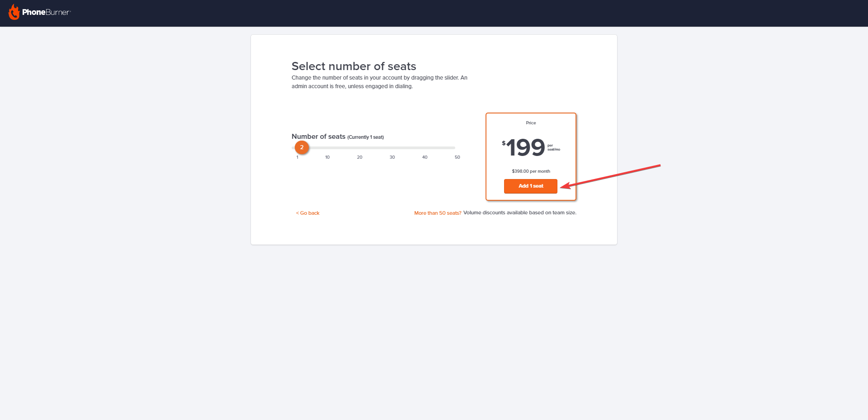Click the orange slider handle showing 2
868x420 pixels.
pyautogui.click(x=302, y=147)
